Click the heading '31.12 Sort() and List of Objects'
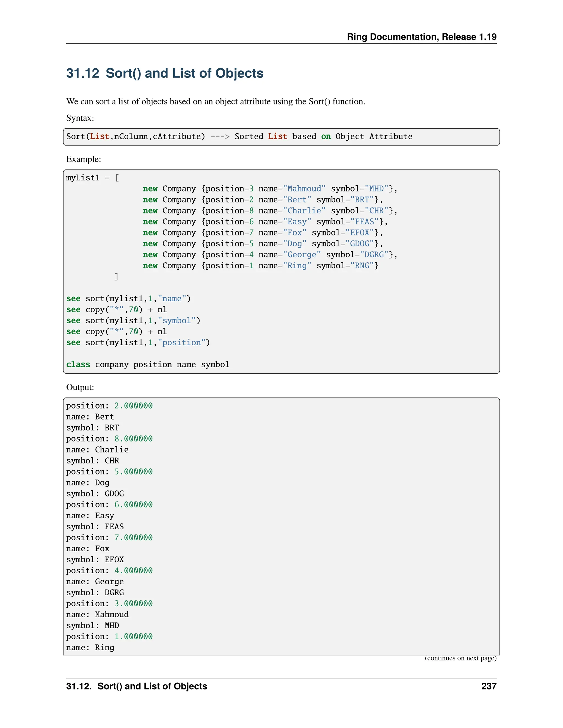The width and height of the screenshot is (563, 728). pyautogui.click(x=165, y=73)
